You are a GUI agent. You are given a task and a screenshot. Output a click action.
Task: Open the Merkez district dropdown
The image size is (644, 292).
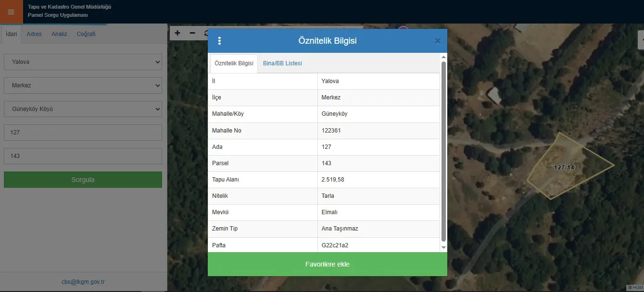point(83,85)
